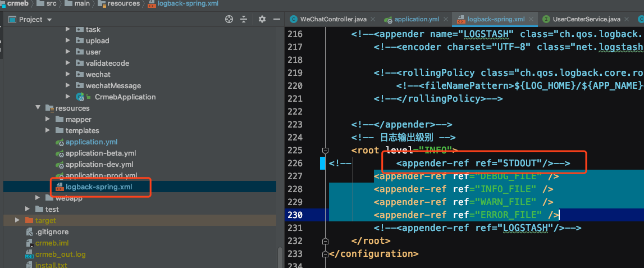The height and width of the screenshot is (268, 644).
Task: Open Project panel settings gear
Action: pyautogui.click(x=262, y=19)
